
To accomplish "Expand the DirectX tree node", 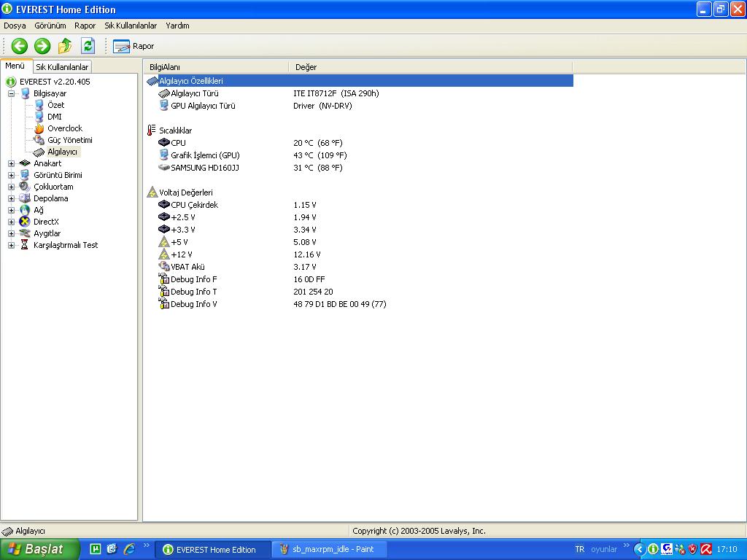I will (11, 222).
